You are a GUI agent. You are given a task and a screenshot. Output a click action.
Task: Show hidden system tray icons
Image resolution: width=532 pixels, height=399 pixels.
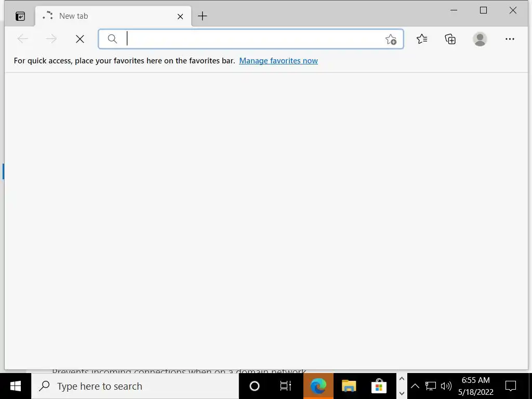click(415, 386)
